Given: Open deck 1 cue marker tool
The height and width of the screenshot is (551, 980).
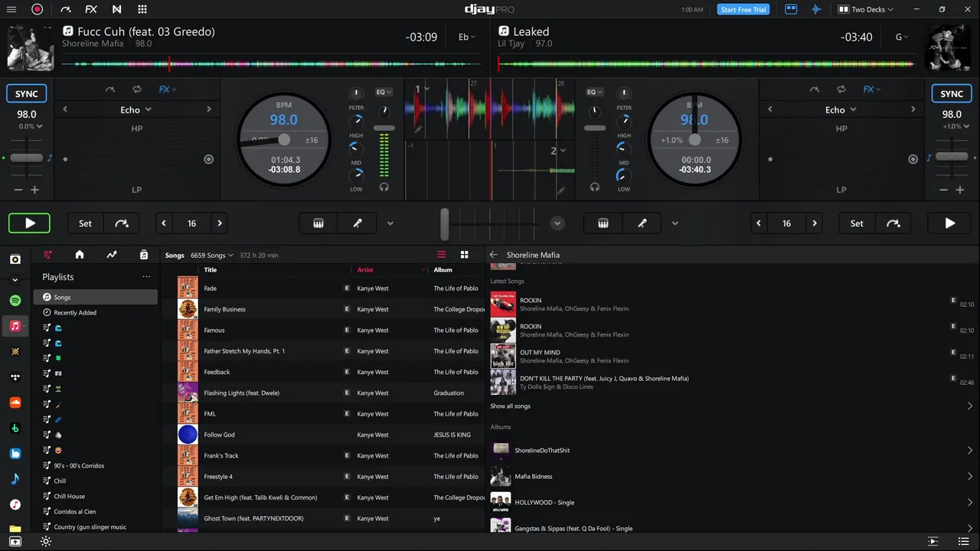Looking at the screenshot, I should 357,223.
